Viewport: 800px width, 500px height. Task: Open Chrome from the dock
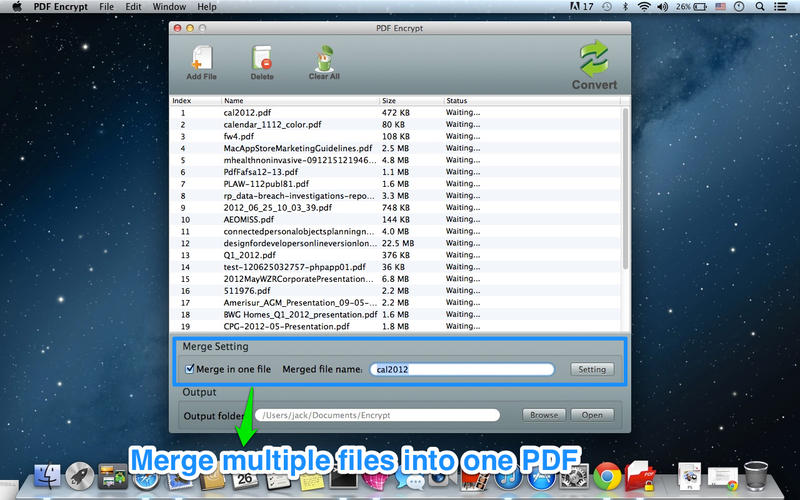pyautogui.click(x=607, y=477)
